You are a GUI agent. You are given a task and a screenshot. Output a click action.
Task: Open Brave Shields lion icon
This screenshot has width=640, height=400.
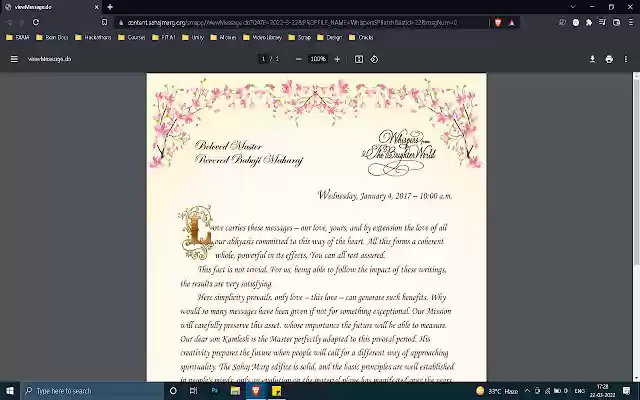pyautogui.click(x=498, y=22)
